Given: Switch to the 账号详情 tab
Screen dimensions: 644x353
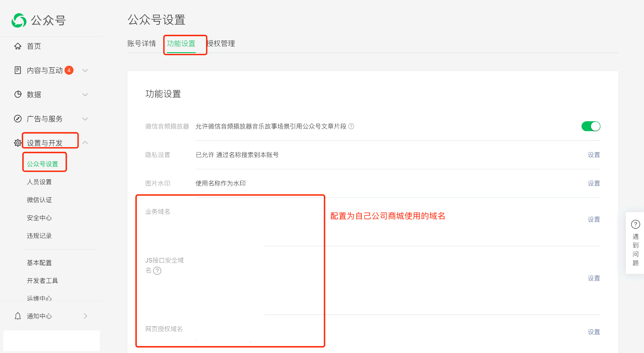Looking at the screenshot, I should pos(141,44).
